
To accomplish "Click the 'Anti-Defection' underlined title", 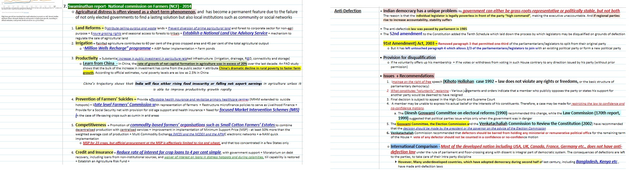I will 347,11.
